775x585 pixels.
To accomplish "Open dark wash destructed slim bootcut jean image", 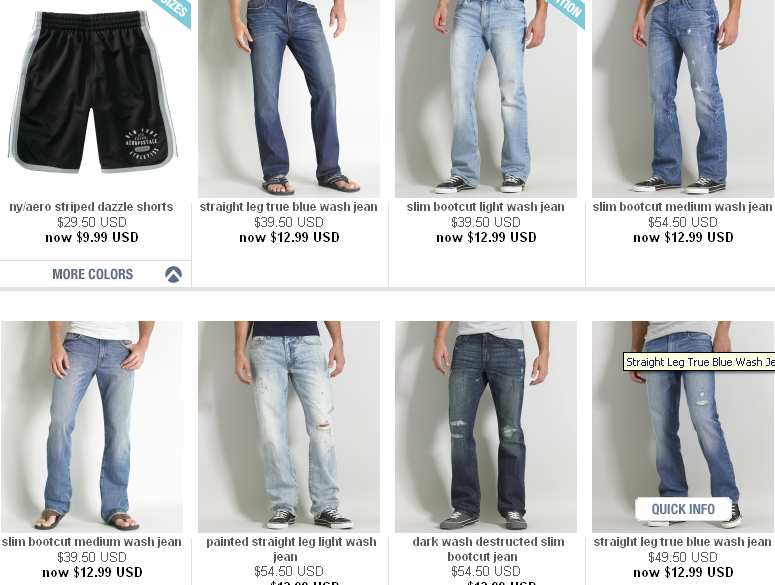I will pyautogui.click(x=486, y=427).
